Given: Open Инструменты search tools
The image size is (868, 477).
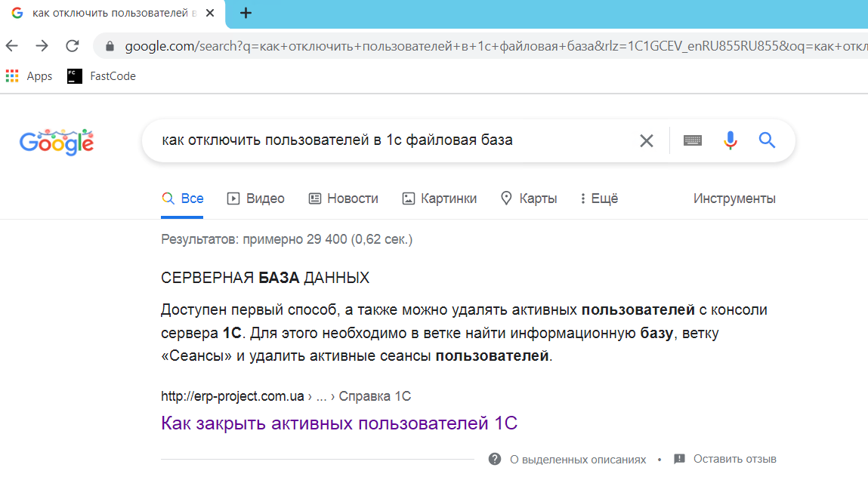Looking at the screenshot, I should 734,198.
